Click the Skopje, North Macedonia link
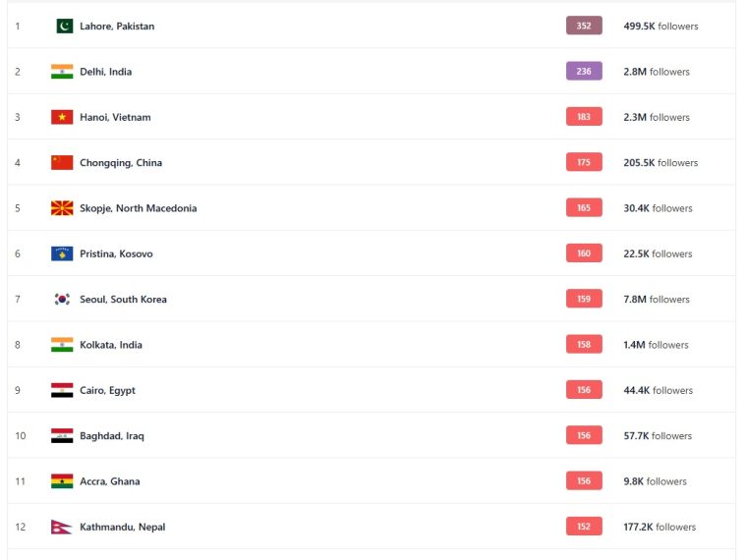This screenshot has height=560, width=747. point(139,208)
